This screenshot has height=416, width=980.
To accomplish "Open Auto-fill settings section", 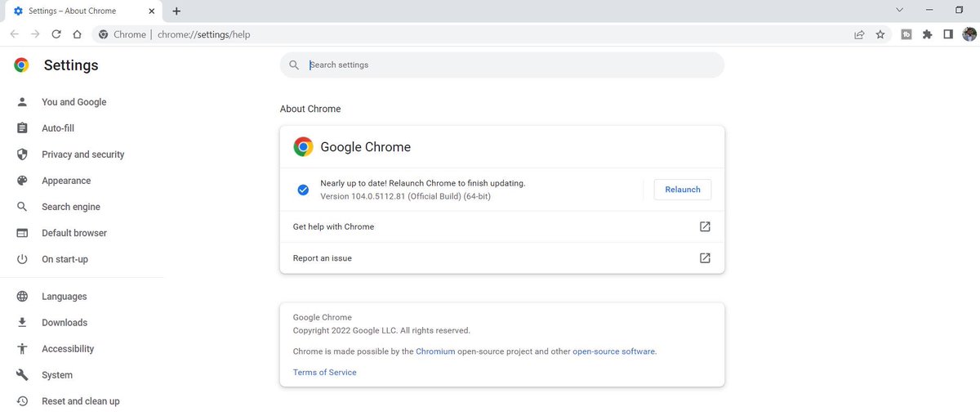I will pos(58,128).
